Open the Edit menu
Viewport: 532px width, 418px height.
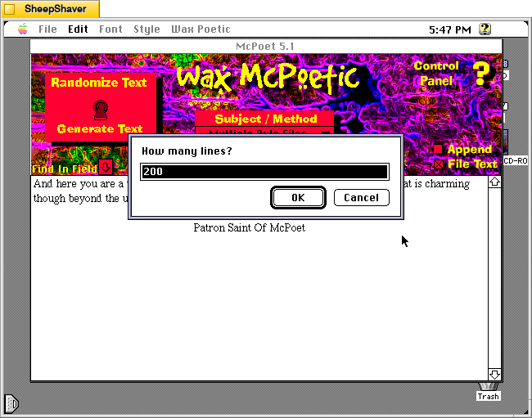(x=78, y=29)
